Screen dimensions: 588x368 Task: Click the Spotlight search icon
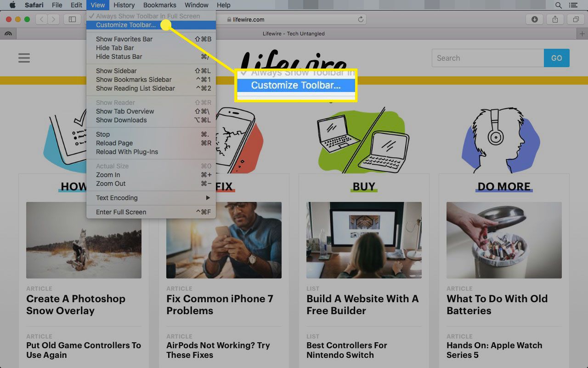[x=559, y=5]
